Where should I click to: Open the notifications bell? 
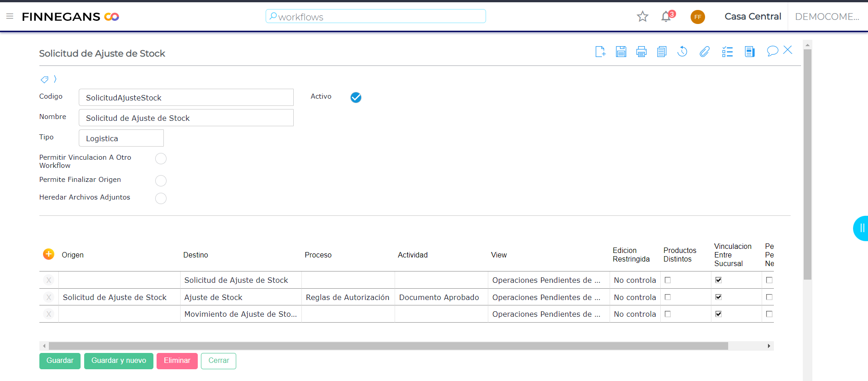pyautogui.click(x=666, y=17)
